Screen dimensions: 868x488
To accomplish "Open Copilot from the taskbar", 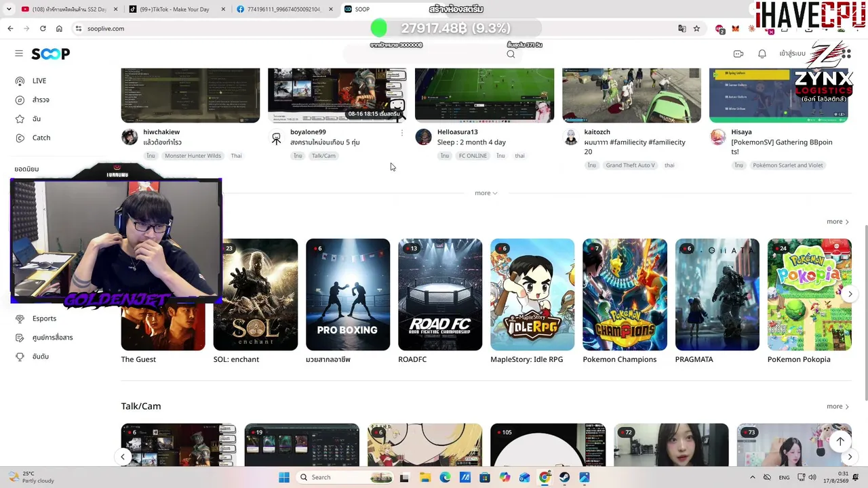I will 505,477.
